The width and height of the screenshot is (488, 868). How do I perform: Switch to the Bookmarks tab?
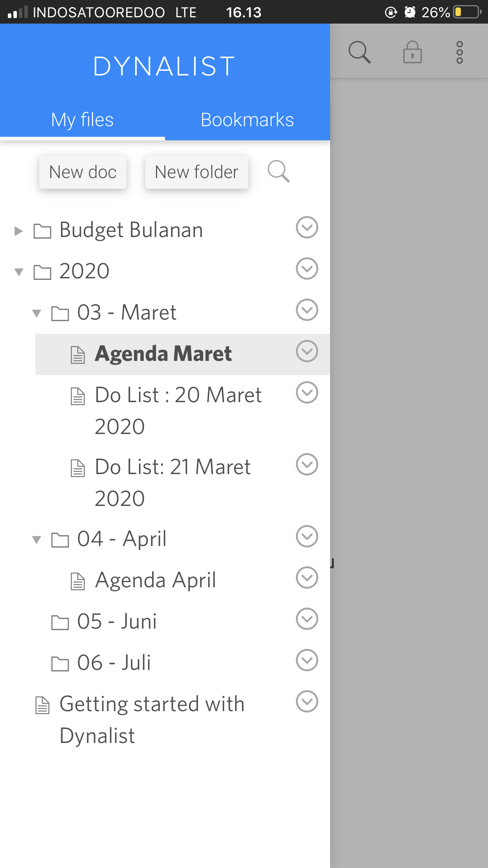(x=247, y=120)
